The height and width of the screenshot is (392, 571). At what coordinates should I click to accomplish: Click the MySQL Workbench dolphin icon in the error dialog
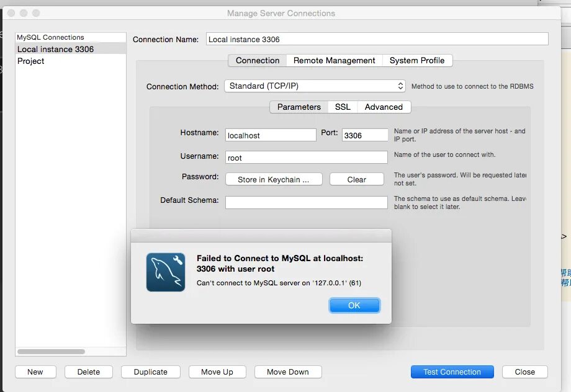(166, 272)
